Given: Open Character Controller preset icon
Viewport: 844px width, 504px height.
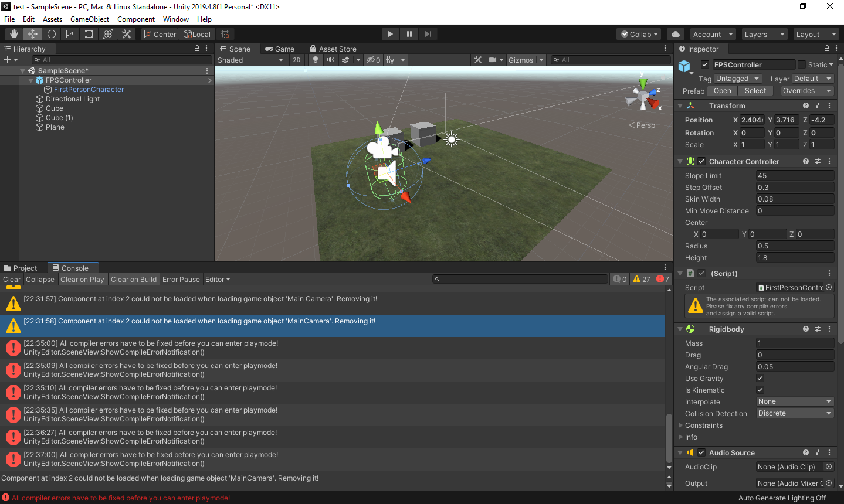Looking at the screenshot, I should (818, 161).
